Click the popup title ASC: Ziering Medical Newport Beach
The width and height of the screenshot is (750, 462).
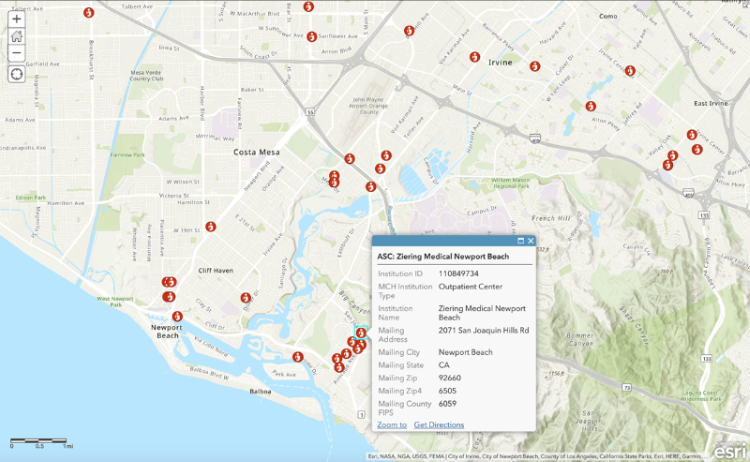(x=443, y=256)
